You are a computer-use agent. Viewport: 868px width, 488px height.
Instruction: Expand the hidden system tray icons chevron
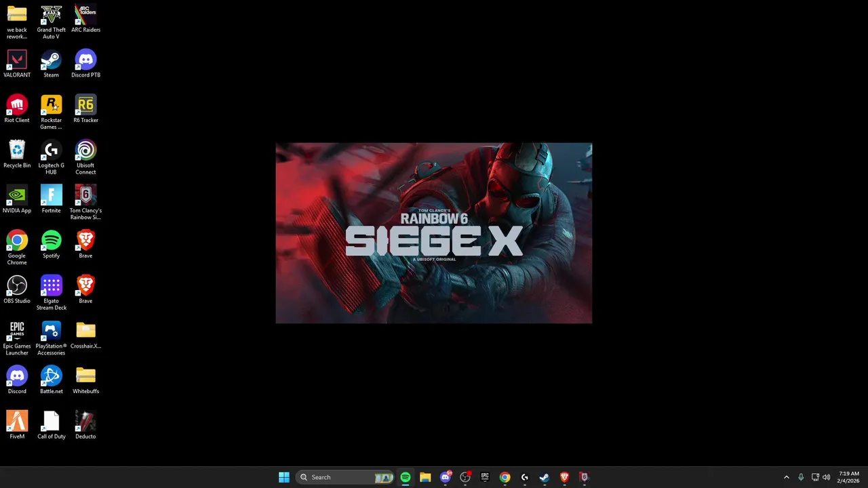pos(787,477)
